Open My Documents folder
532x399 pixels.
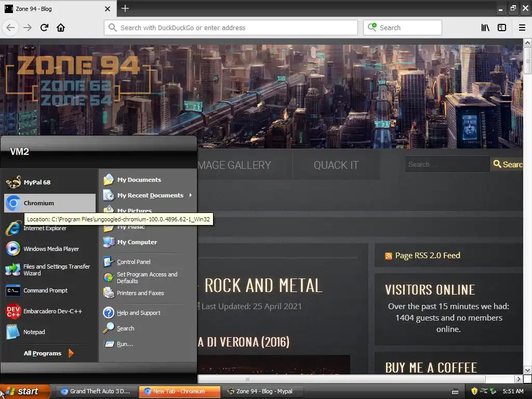148,179
